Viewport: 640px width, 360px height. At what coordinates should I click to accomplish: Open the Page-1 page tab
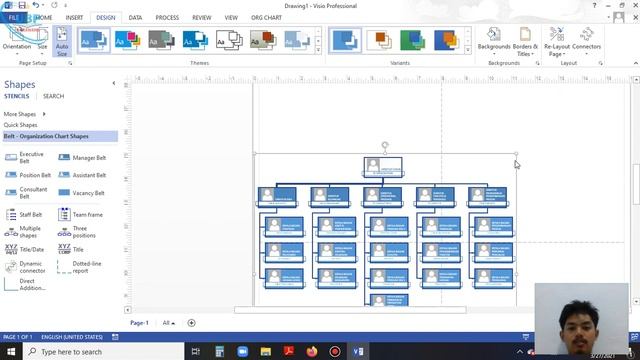tap(139, 323)
